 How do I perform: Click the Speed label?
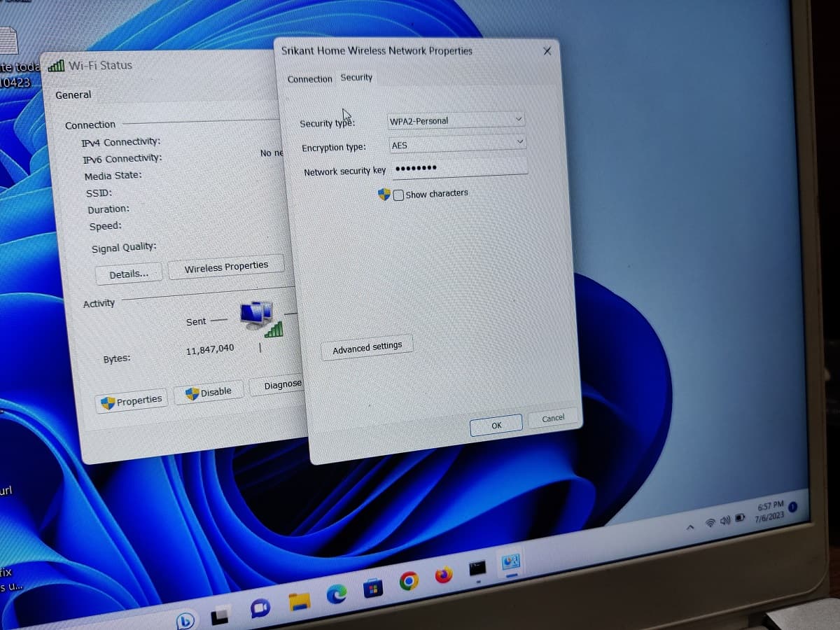pos(105,226)
